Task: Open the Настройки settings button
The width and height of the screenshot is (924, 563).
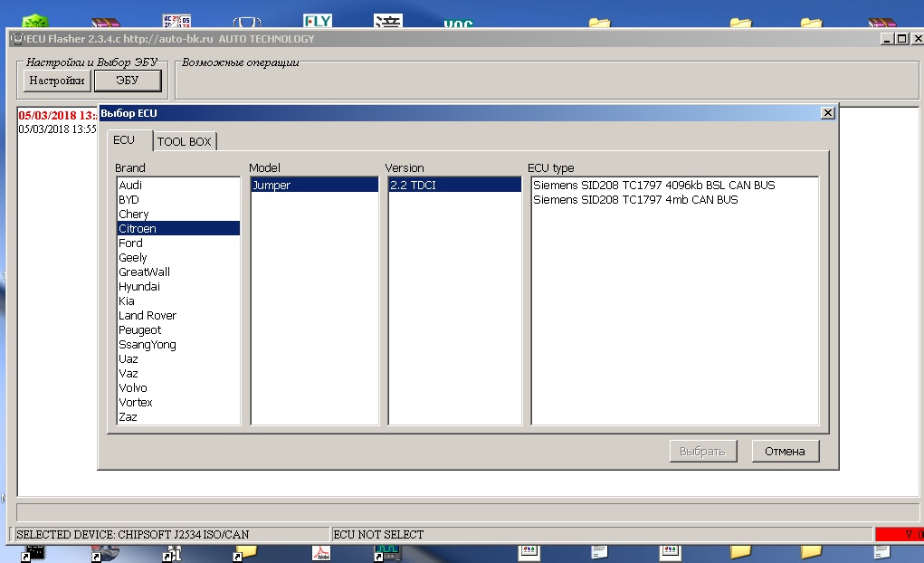Action: 57,81
